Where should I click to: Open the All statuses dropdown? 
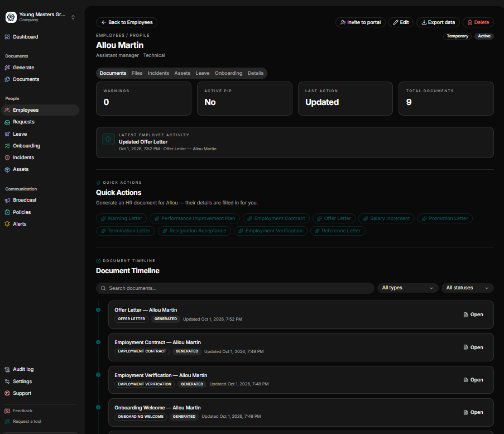467,288
